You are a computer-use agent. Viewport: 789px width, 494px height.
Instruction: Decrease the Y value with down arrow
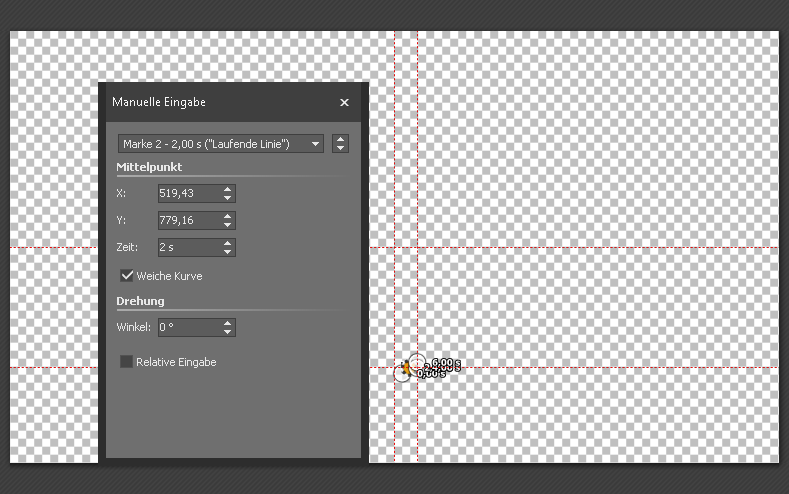tap(228, 224)
